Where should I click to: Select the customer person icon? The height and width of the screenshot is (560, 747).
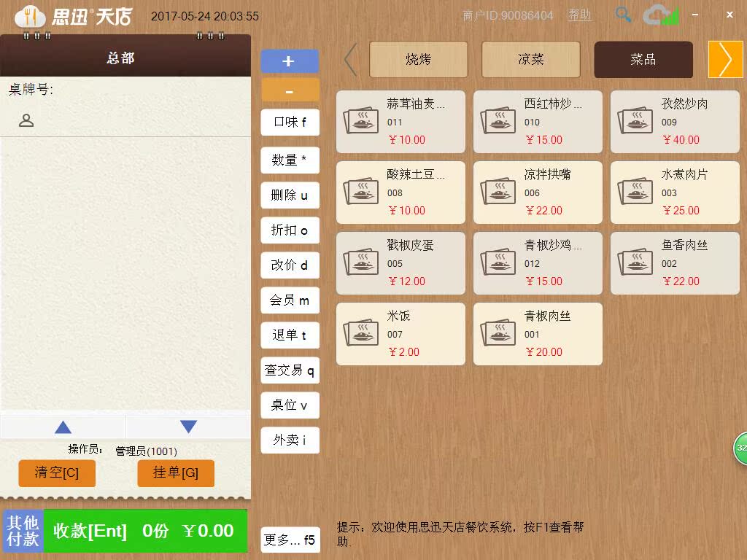tap(26, 120)
